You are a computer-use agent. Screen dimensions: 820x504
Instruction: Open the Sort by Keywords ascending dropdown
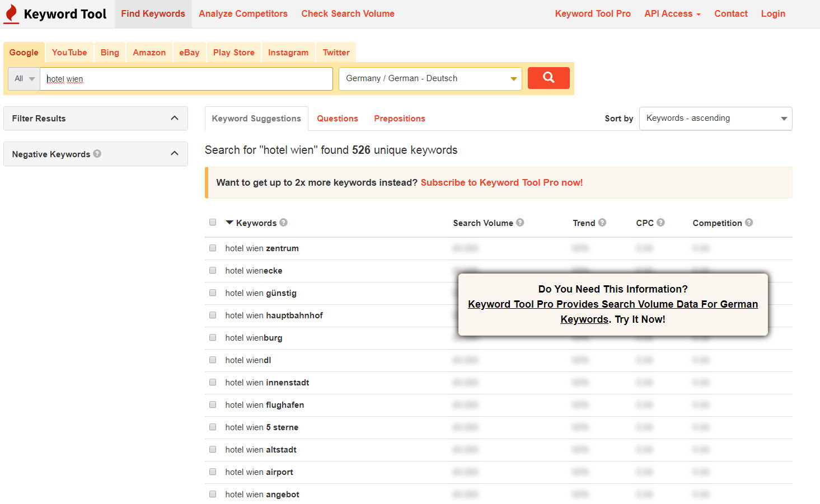(x=715, y=119)
